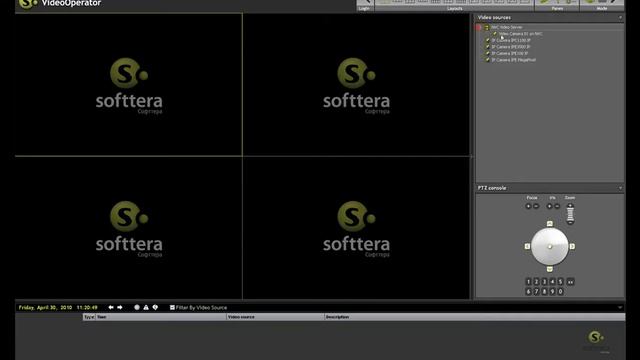Screen dimensions: 640x360
Task: Sort events by Video source column
Action: coord(275,317)
